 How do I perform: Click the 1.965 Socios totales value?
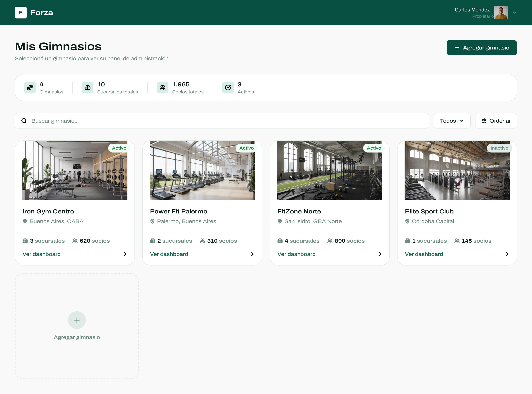tap(181, 84)
